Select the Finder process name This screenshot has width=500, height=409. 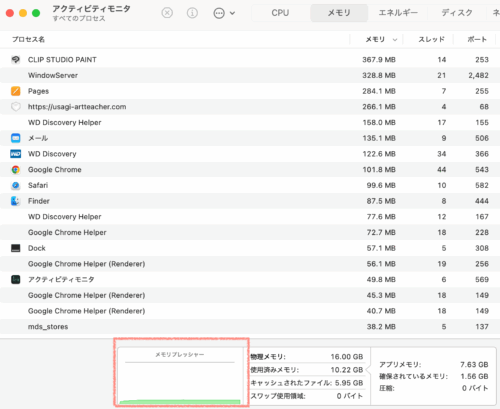click(x=39, y=201)
